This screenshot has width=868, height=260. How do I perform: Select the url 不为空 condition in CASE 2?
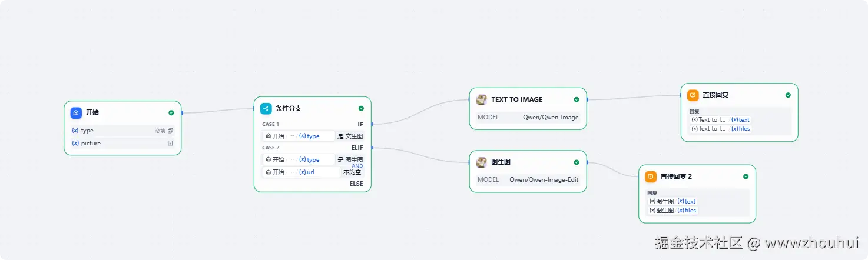tap(313, 172)
